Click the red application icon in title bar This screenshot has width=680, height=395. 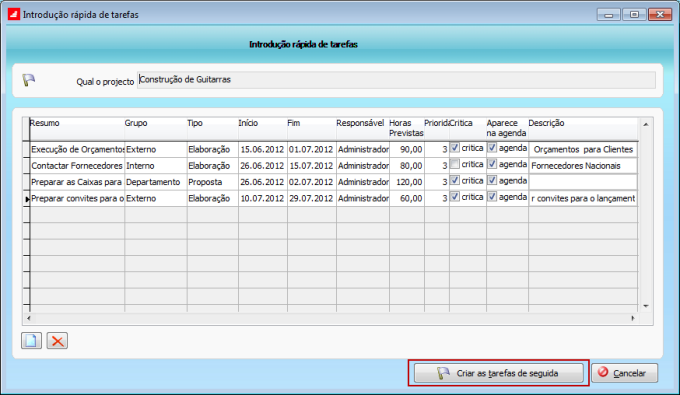click(x=14, y=14)
